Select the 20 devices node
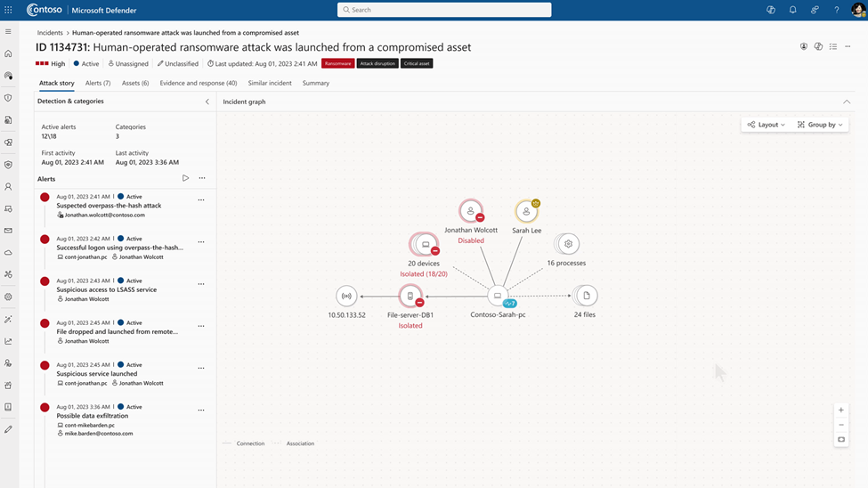This screenshot has height=488, width=868. [424, 244]
